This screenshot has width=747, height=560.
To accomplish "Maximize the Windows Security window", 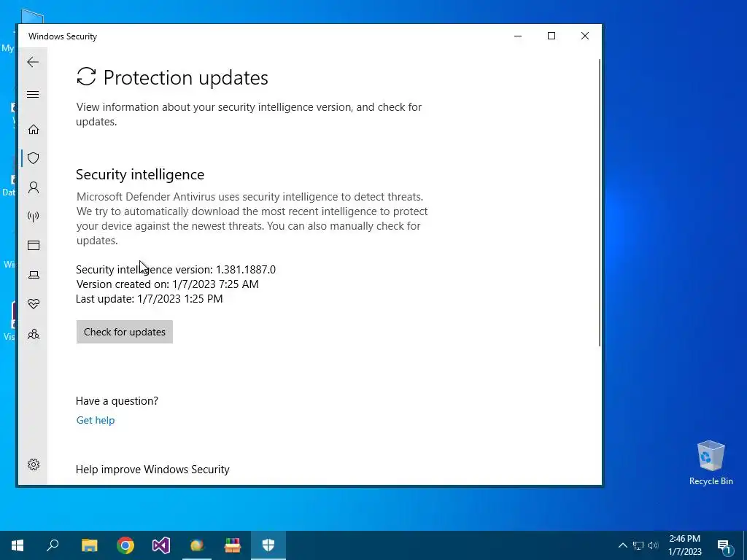I will [x=551, y=36].
